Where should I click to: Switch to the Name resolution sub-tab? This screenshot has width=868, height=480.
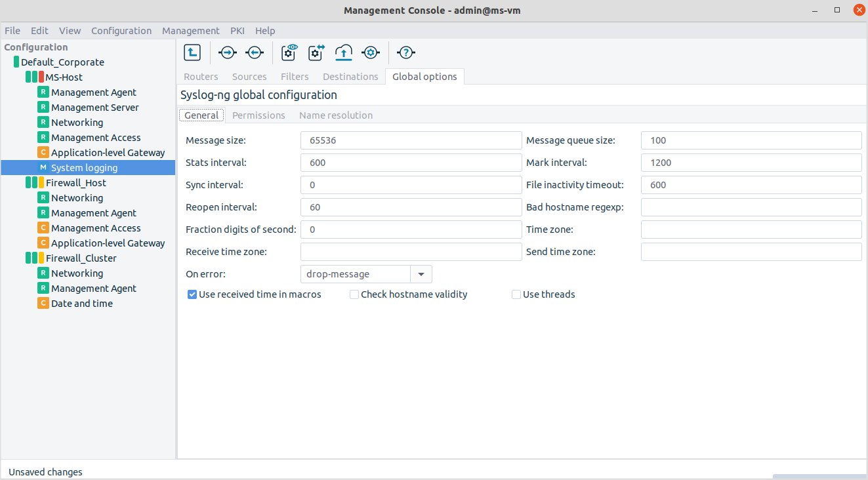336,115
